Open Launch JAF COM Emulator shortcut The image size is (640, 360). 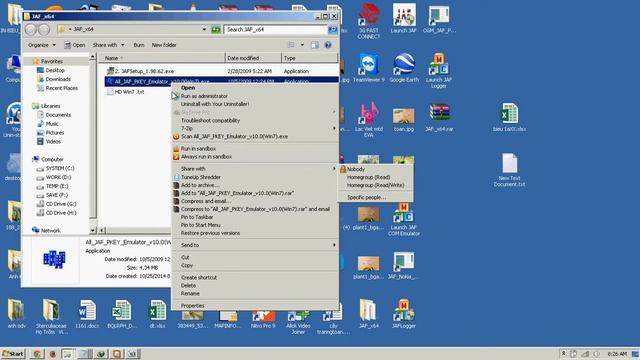click(403, 219)
